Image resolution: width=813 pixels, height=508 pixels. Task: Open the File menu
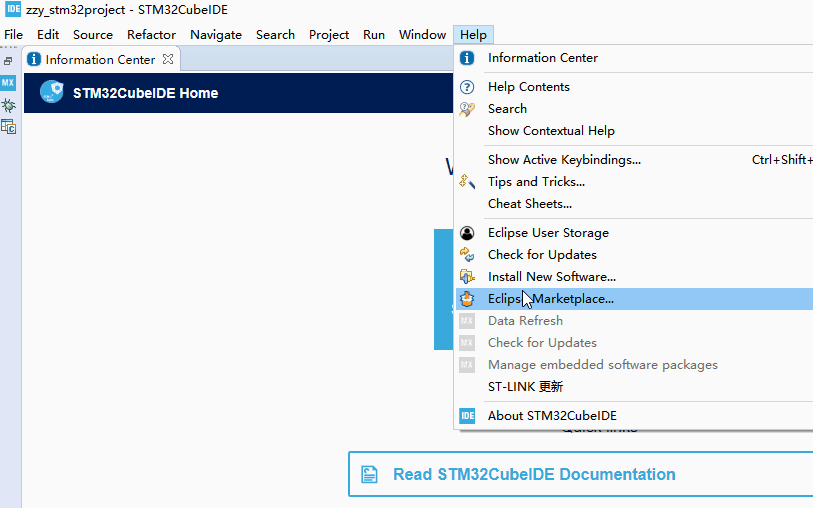pyautogui.click(x=13, y=35)
